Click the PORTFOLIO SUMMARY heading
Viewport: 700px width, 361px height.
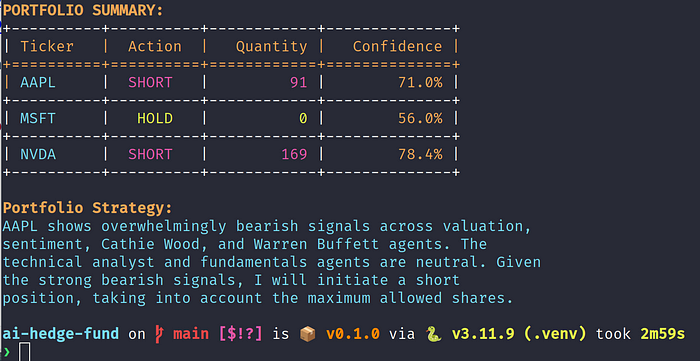83,10
